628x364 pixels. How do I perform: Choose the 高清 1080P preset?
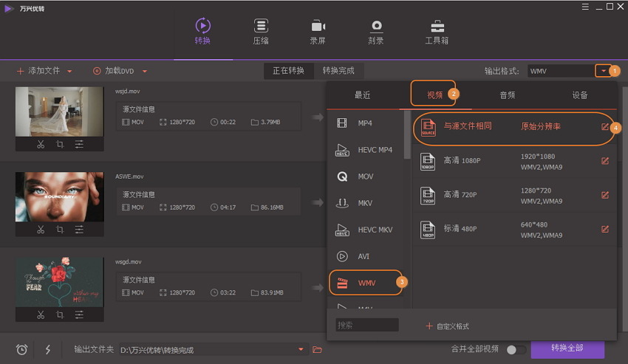click(514, 162)
